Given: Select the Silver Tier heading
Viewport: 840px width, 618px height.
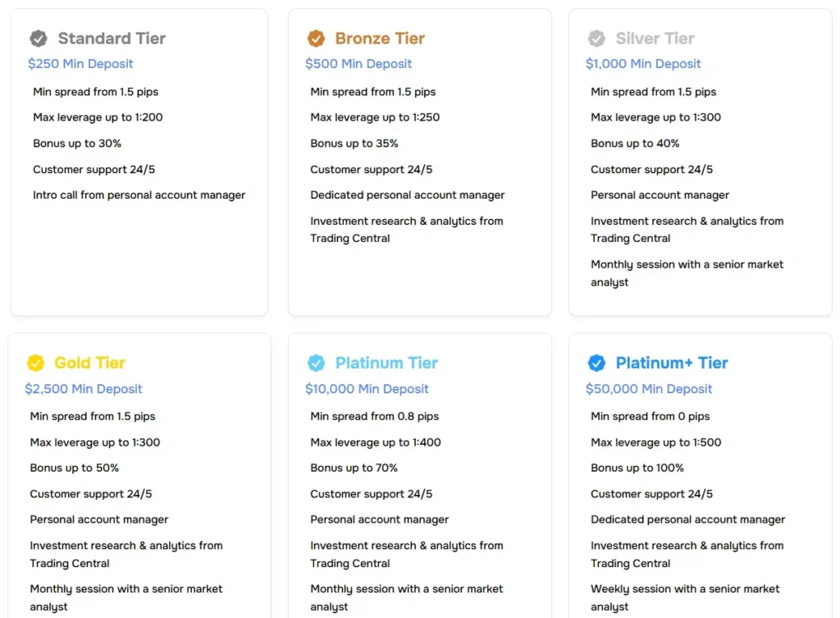Looking at the screenshot, I should click(x=655, y=39).
